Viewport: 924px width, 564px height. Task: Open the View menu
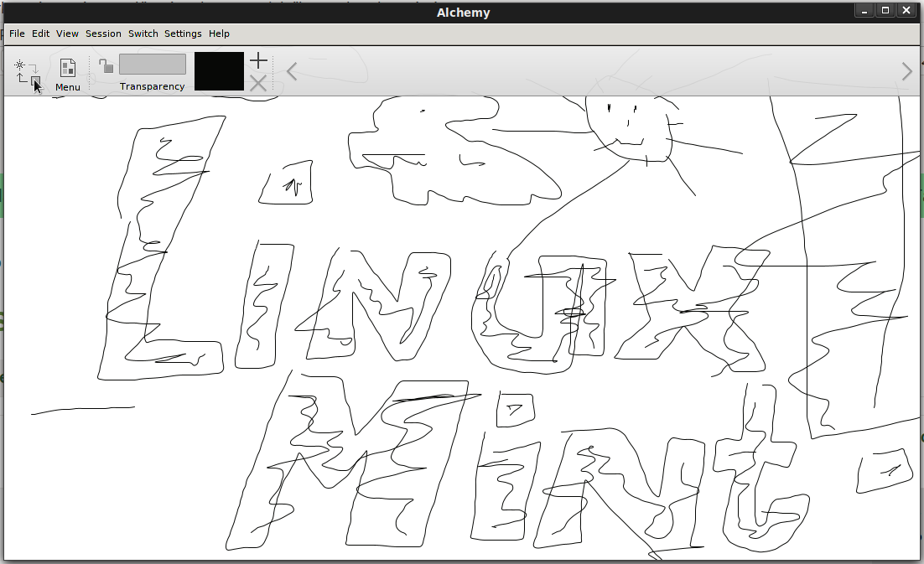[x=67, y=34]
